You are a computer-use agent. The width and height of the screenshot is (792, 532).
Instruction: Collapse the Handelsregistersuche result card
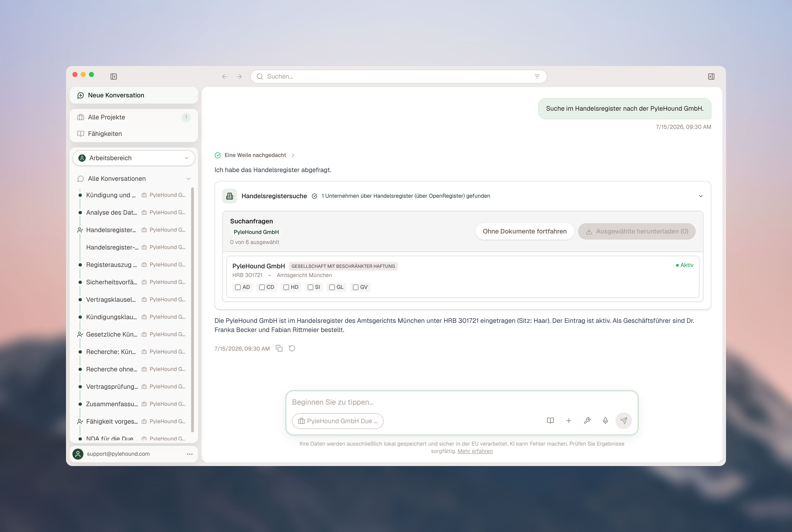pos(701,196)
